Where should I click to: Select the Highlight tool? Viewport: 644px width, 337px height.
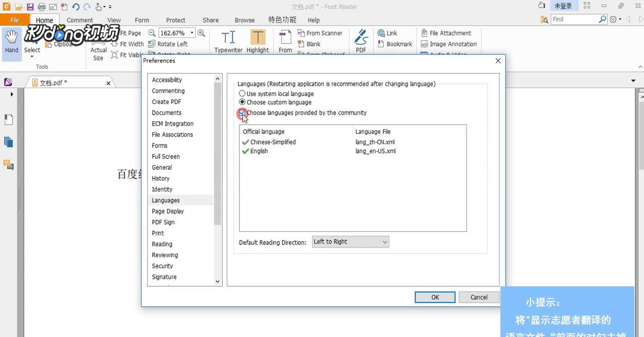click(258, 41)
